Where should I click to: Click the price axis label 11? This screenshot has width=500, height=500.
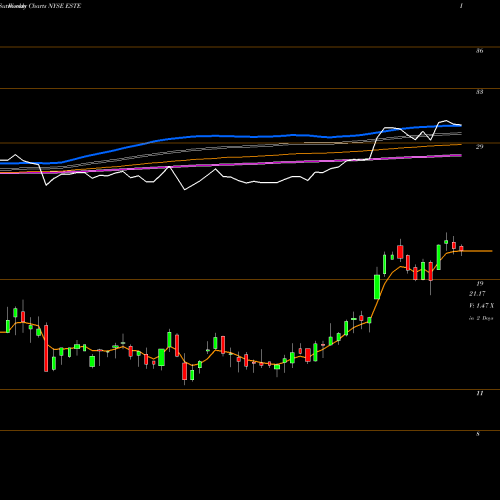click(479, 393)
